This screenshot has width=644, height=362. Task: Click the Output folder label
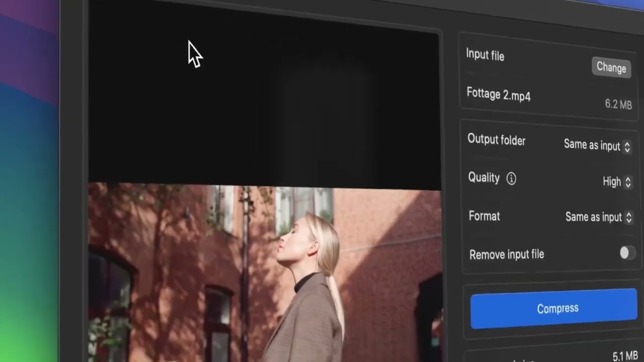pos(497,139)
